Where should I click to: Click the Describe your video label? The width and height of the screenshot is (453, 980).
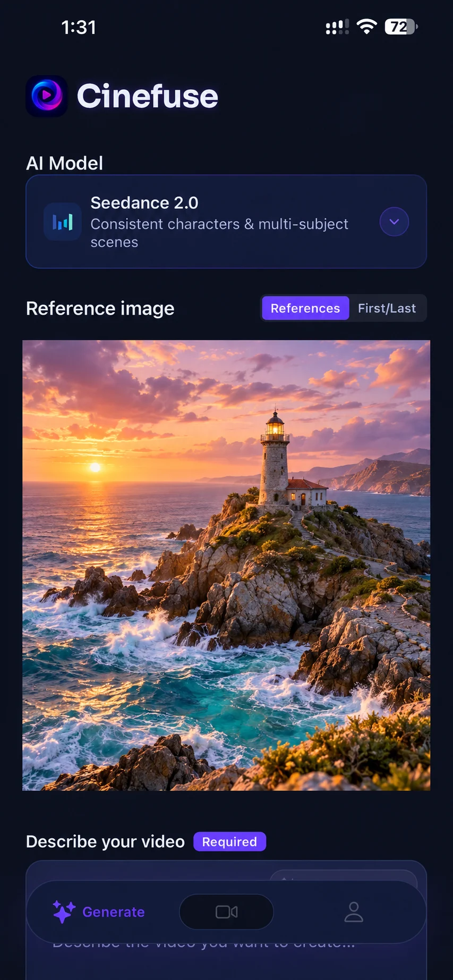click(105, 842)
